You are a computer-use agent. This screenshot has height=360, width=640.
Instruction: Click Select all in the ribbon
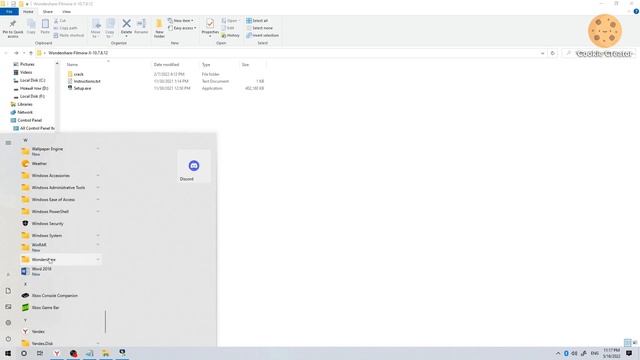pyautogui.click(x=257, y=20)
